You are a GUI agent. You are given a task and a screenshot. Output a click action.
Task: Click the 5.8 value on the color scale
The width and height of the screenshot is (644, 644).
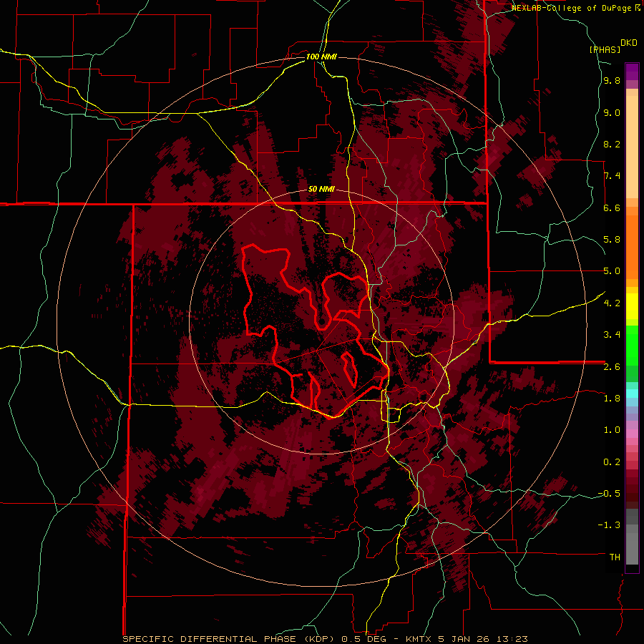pos(612,240)
